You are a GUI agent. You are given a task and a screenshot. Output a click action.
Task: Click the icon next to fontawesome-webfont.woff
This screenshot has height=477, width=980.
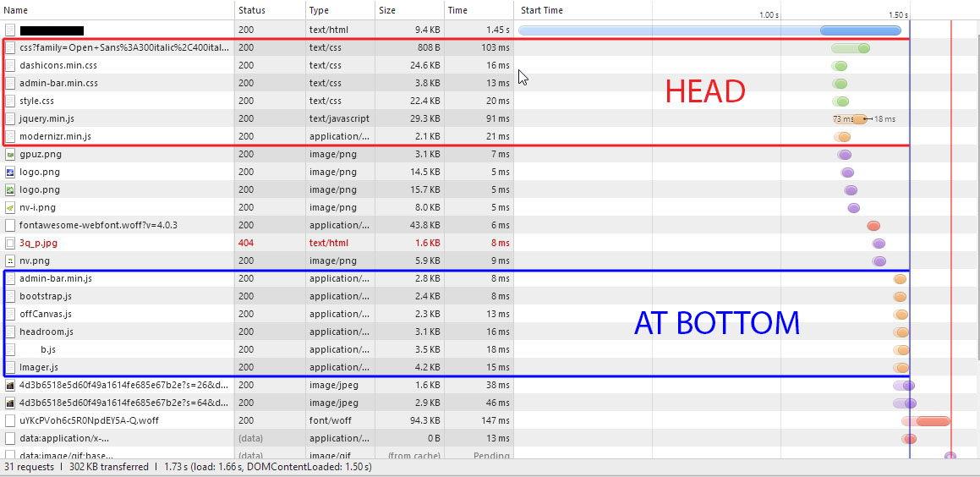tap(10, 225)
